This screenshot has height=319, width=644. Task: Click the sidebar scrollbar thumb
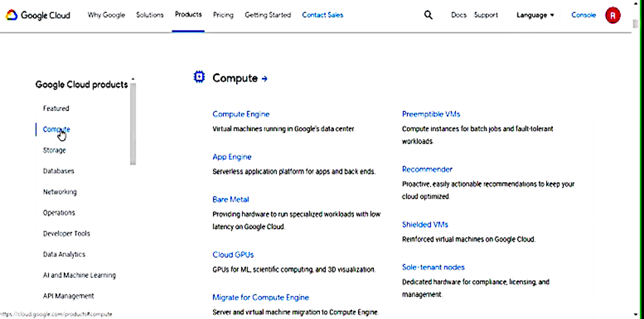tap(133, 123)
